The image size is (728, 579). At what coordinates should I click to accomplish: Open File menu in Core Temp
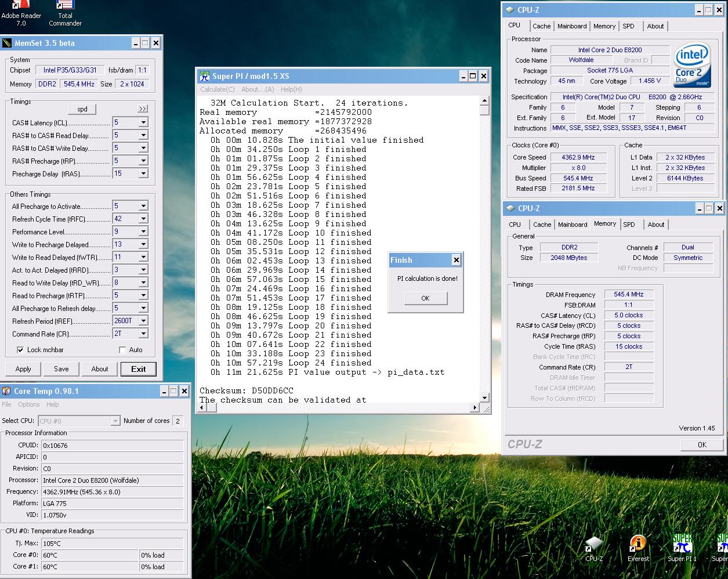click(x=7, y=404)
